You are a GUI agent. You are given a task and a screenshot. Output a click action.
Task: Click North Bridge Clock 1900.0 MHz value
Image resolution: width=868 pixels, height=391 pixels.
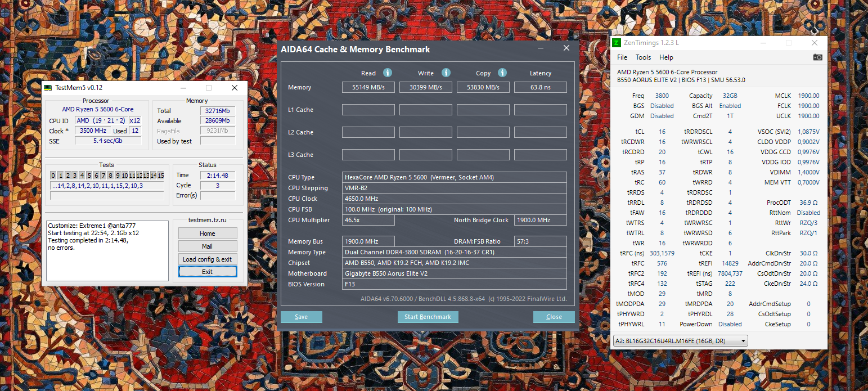[x=541, y=220]
